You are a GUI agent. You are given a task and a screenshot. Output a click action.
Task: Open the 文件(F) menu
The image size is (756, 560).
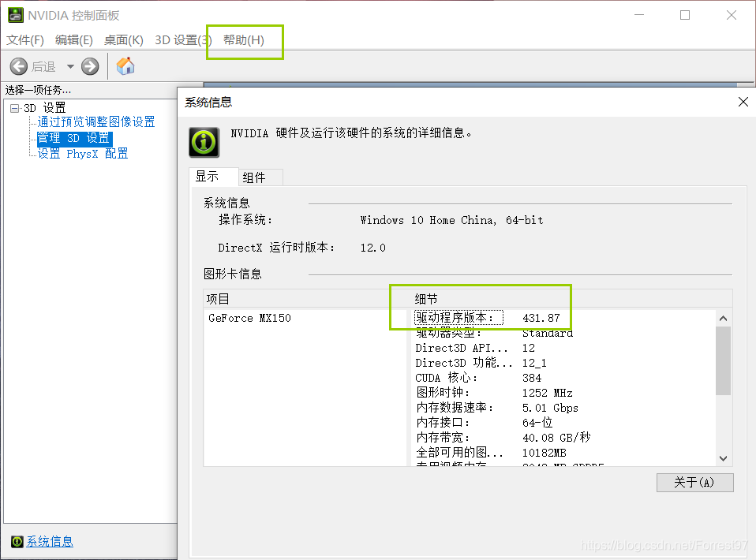coord(25,40)
